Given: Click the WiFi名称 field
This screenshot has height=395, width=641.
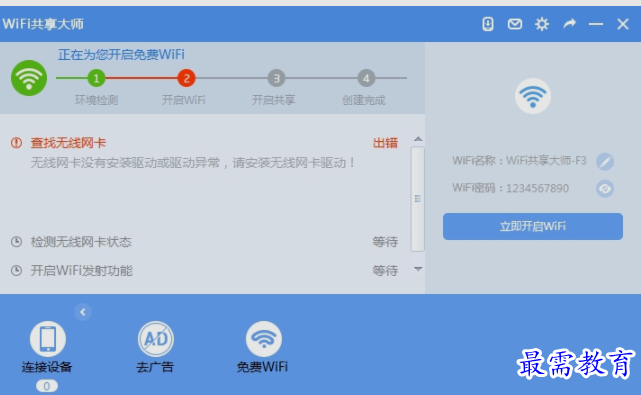Looking at the screenshot, I should coord(519,161).
